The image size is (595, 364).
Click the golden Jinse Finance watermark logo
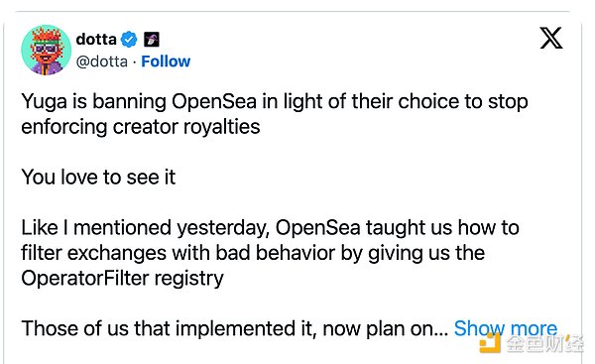click(x=490, y=343)
